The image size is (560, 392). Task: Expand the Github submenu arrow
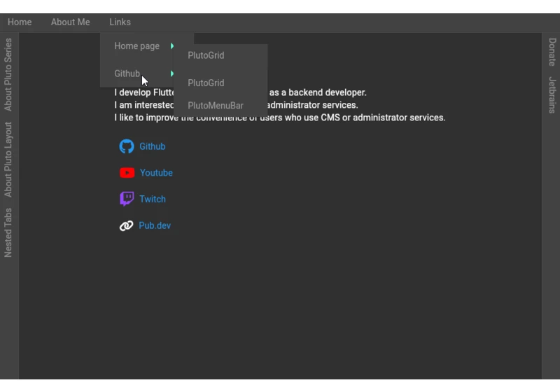[x=172, y=73]
